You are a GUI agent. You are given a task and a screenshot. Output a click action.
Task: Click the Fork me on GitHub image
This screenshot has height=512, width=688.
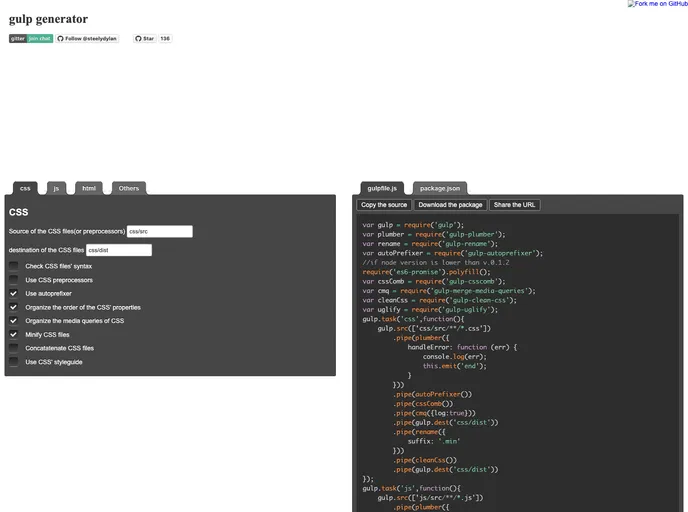657,4
